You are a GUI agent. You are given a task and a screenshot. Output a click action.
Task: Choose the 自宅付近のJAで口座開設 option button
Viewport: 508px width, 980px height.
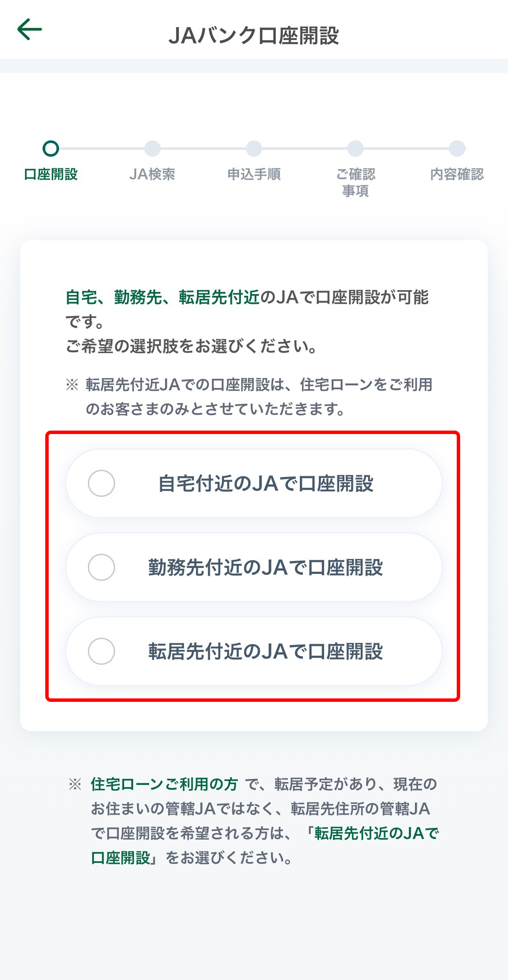coord(254,484)
